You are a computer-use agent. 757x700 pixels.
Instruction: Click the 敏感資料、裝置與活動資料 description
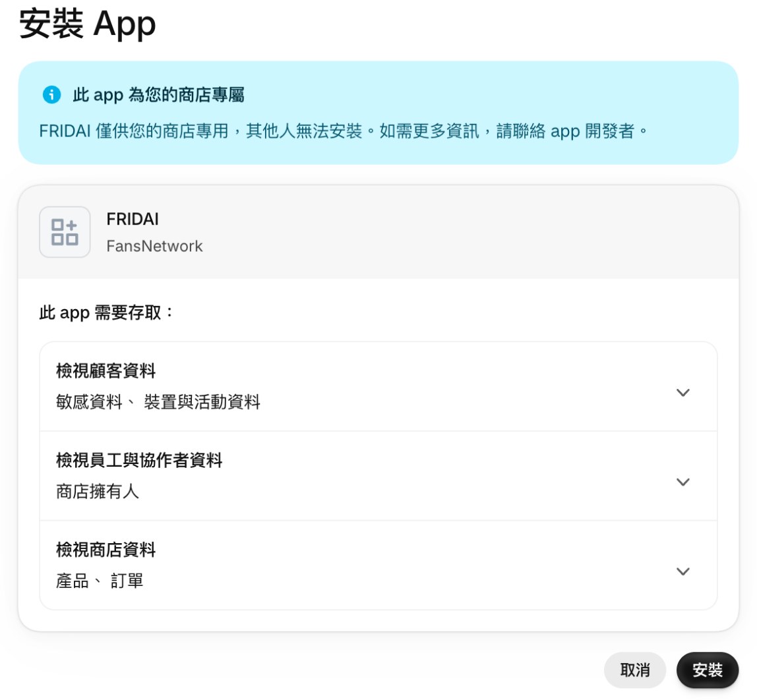tap(158, 401)
